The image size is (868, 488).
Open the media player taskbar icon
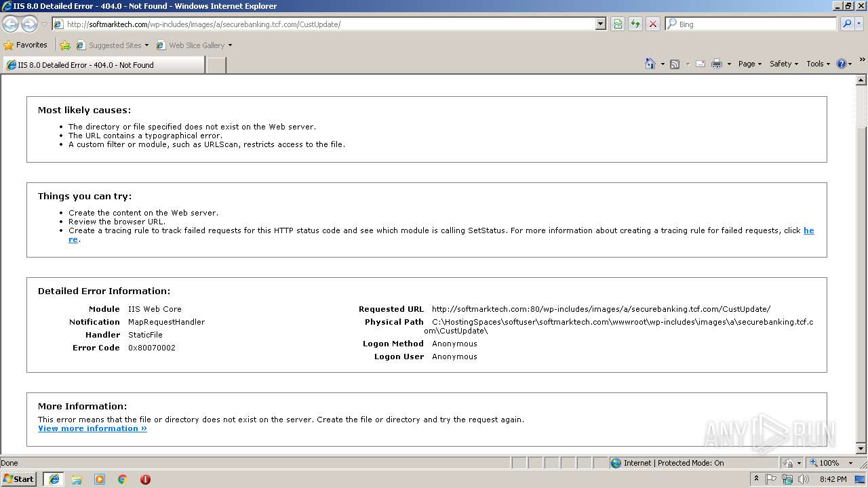click(x=100, y=479)
